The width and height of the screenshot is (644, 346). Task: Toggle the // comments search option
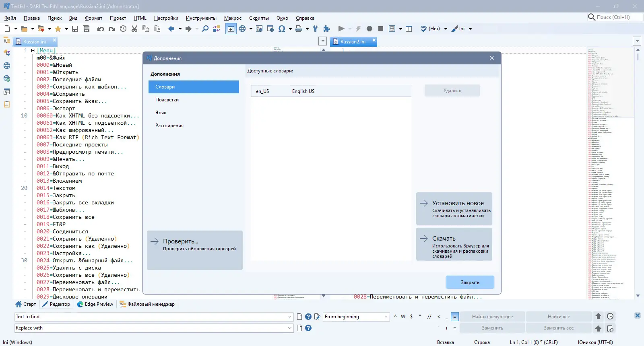click(429, 317)
